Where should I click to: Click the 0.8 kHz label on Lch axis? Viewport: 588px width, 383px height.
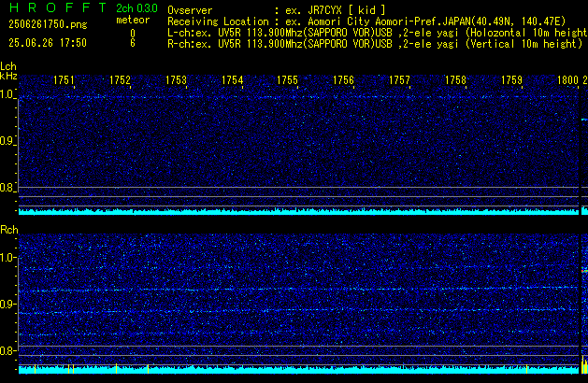point(7,188)
